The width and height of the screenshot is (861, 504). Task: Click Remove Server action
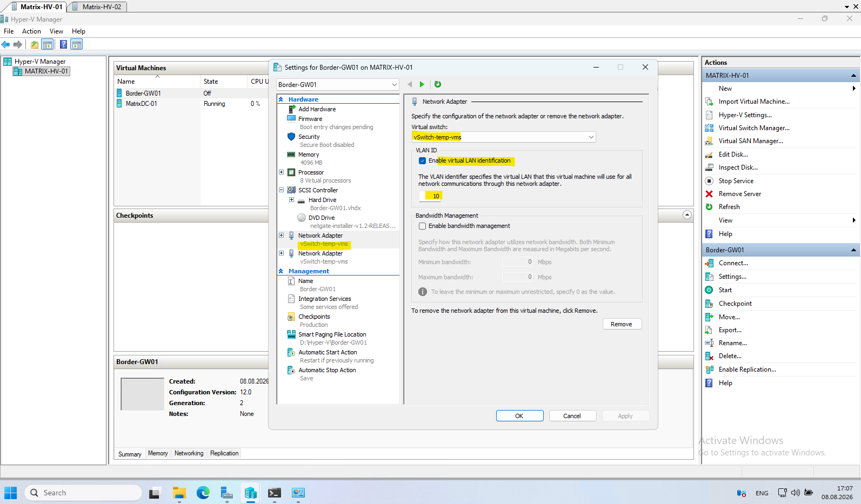[740, 194]
